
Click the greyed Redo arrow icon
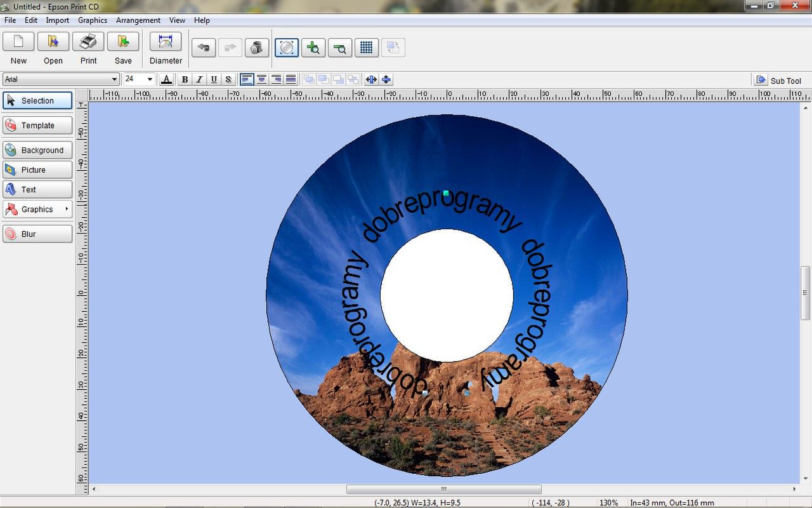pos(230,48)
